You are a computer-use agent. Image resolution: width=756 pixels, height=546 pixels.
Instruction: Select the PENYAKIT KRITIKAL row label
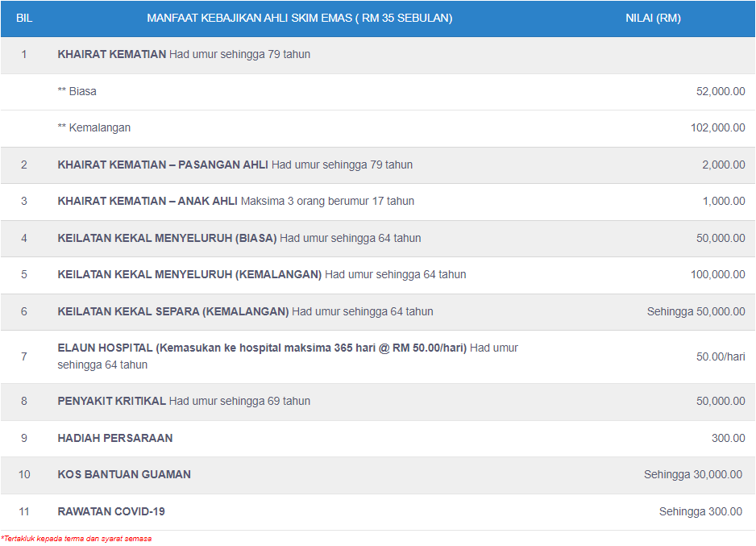(112, 401)
